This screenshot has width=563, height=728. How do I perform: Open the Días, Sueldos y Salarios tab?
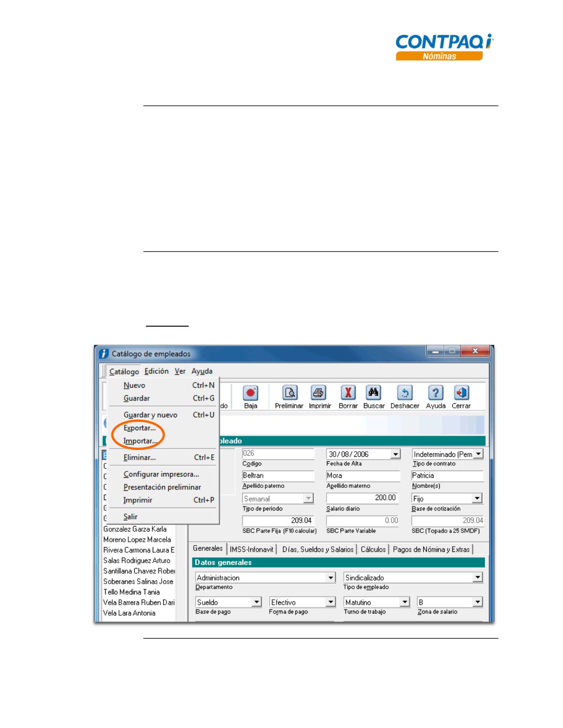318,550
